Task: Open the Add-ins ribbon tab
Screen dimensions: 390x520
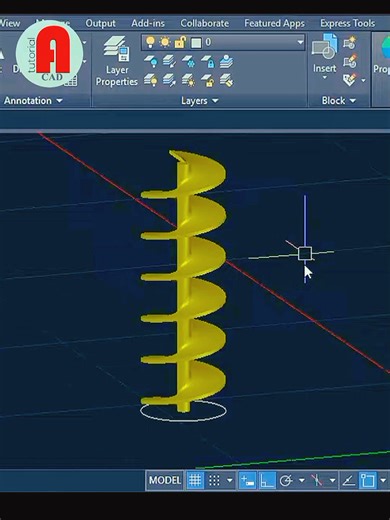Action: tap(148, 23)
